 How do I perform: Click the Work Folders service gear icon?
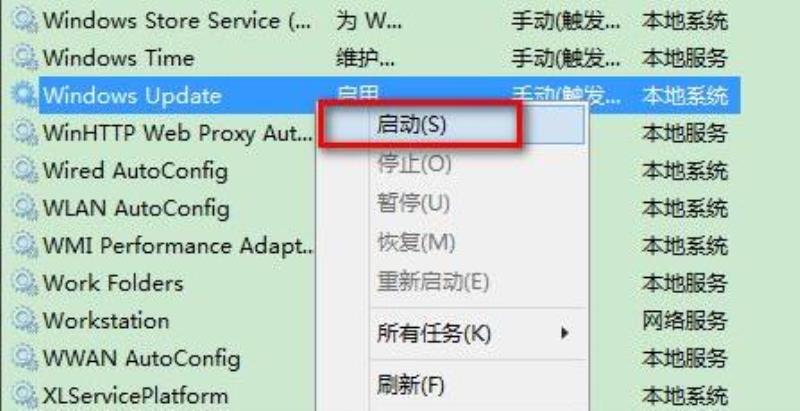coord(24,283)
